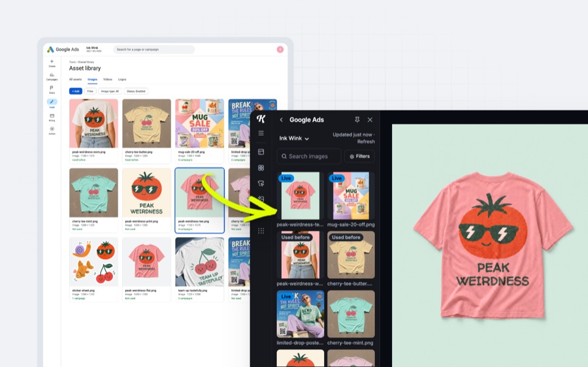Open the elements shapes icon in dark sidebar
Image resolution: width=588 pixels, height=367 pixels.
261,168
